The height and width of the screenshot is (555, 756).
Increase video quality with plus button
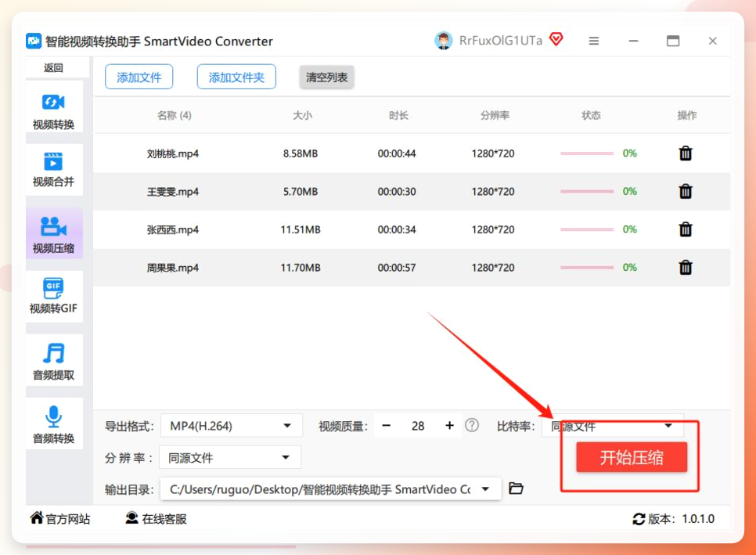tap(449, 426)
